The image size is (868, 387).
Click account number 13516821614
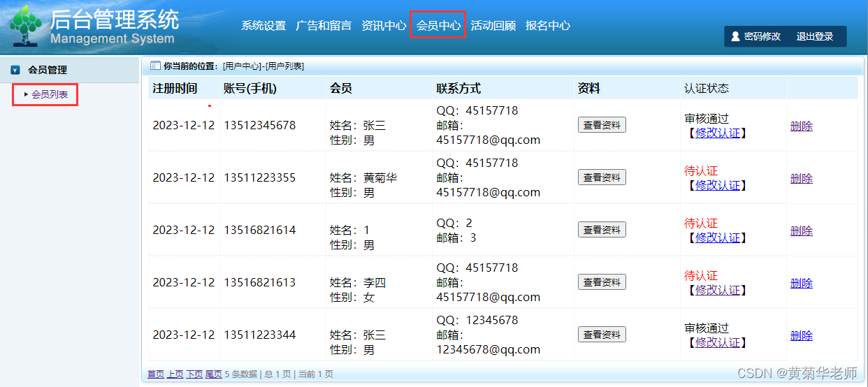[260, 231]
